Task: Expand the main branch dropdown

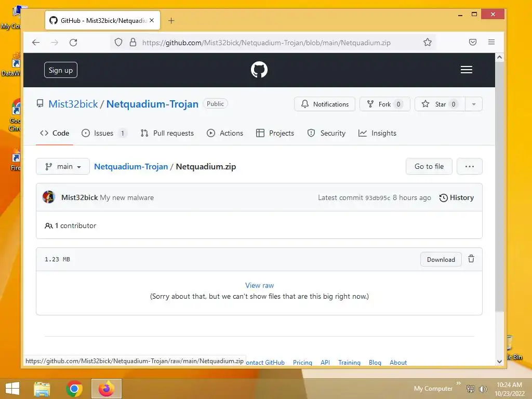Action: pos(63,166)
